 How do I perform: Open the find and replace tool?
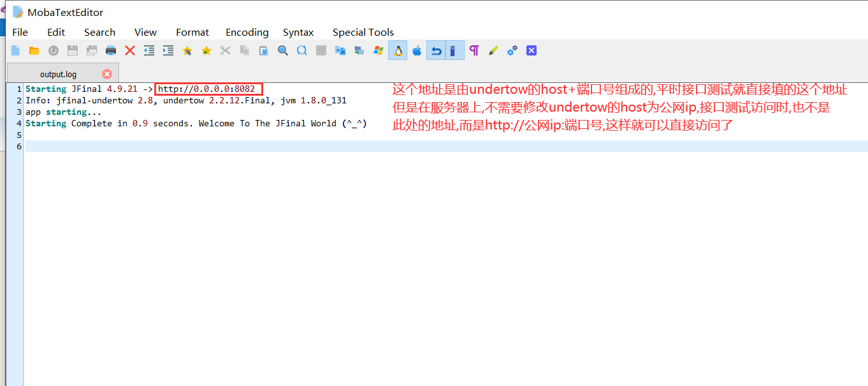click(x=301, y=50)
